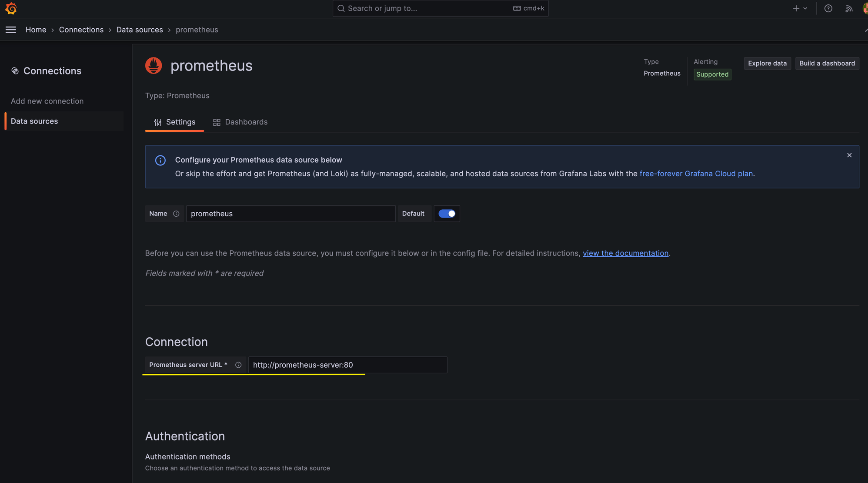Go to Connections breadcrumb
Screen dimensions: 868x483
tap(81, 30)
